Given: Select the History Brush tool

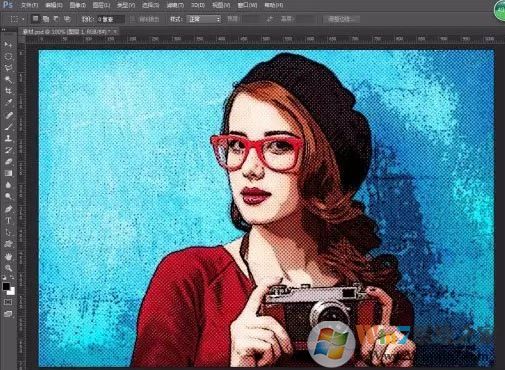Looking at the screenshot, I should coord(8,150).
